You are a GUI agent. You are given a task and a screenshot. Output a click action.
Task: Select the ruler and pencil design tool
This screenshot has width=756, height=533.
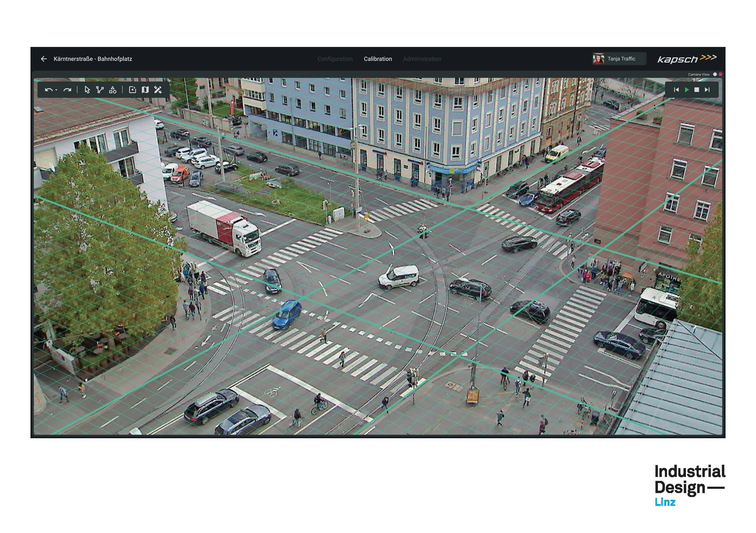158,90
